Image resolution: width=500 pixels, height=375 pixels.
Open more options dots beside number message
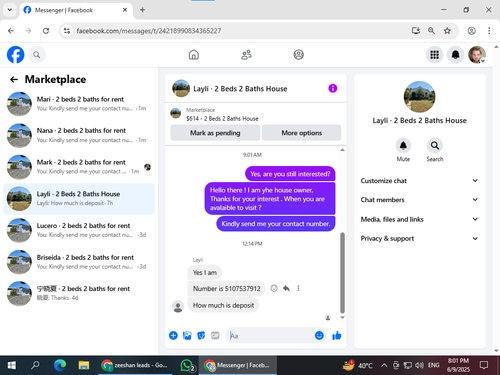pos(298,288)
